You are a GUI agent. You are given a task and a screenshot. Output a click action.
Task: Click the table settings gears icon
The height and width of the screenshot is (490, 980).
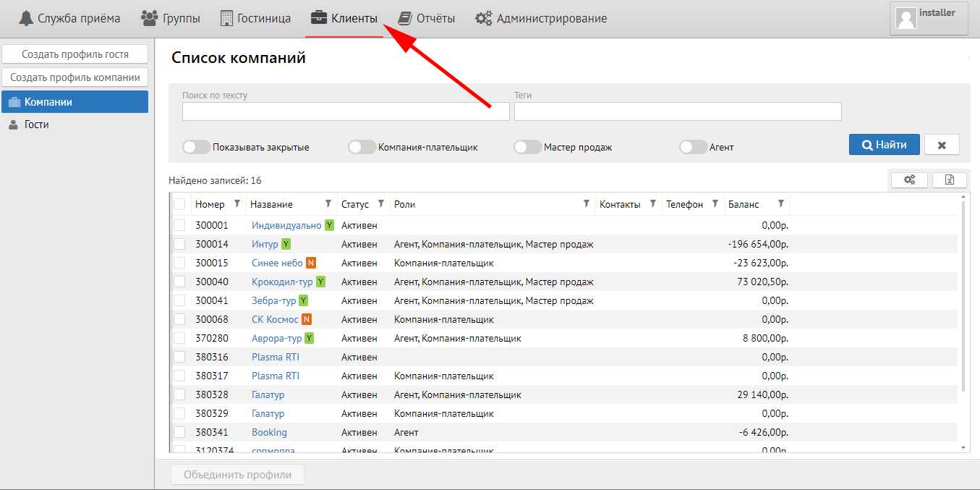point(909,180)
